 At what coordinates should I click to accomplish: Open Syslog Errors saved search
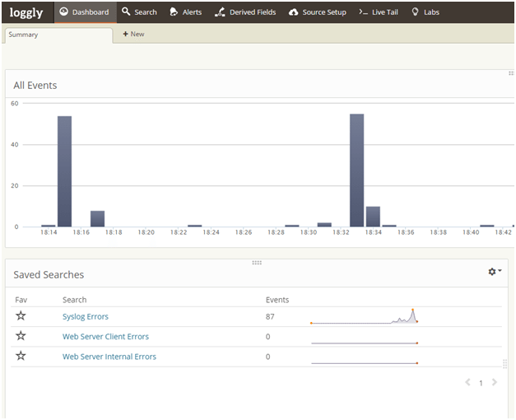[x=86, y=317]
